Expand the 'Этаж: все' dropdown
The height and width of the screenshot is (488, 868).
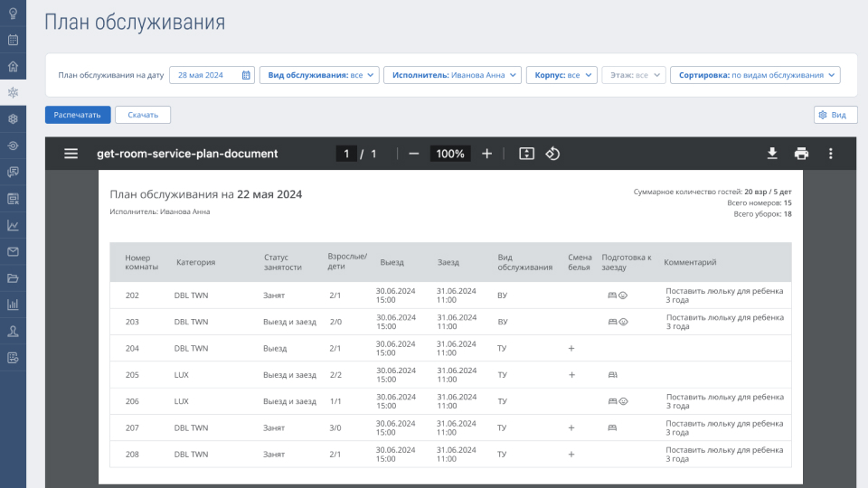(633, 75)
